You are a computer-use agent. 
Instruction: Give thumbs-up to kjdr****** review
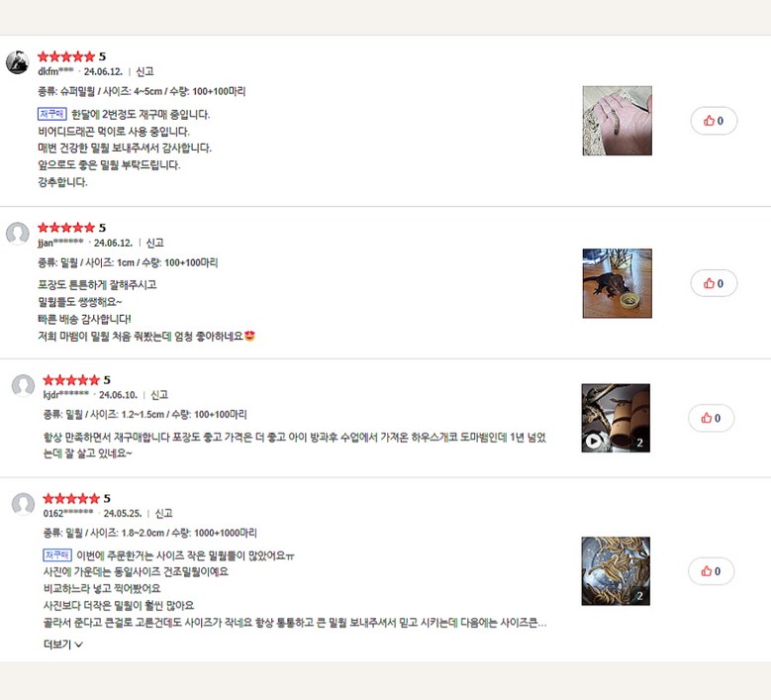click(x=711, y=418)
